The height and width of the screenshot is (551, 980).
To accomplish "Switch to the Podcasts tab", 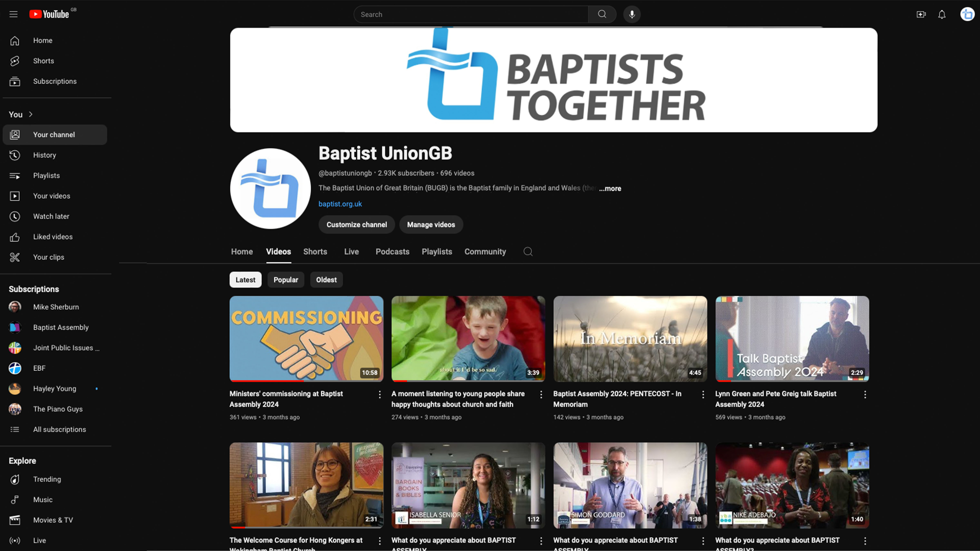I will pyautogui.click(x=393, y=252).
